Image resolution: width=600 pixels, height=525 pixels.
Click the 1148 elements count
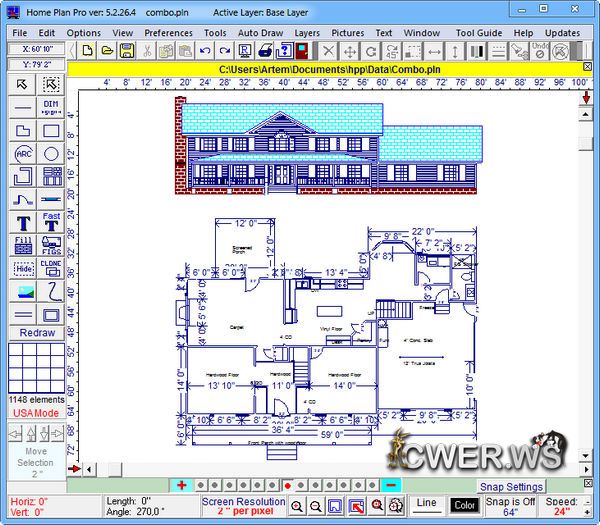point(37,400)
